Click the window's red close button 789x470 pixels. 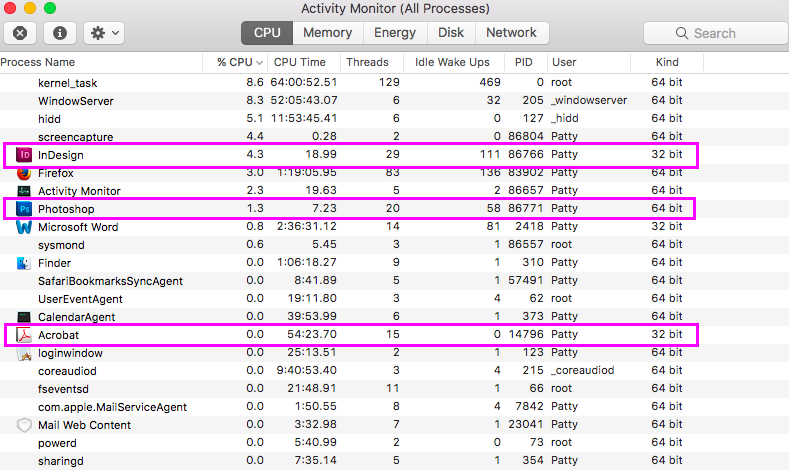(x=10, y=8)
